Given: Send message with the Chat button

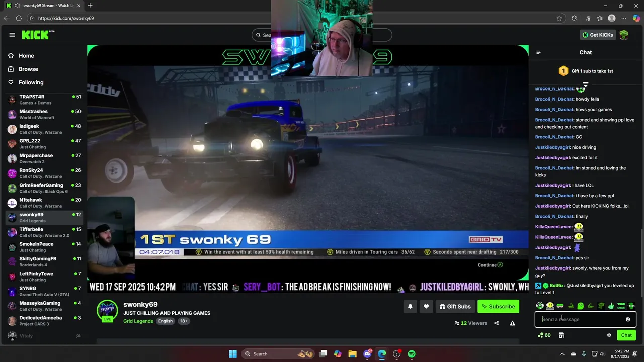Looking at the screenshot, I should coord(626,335).
